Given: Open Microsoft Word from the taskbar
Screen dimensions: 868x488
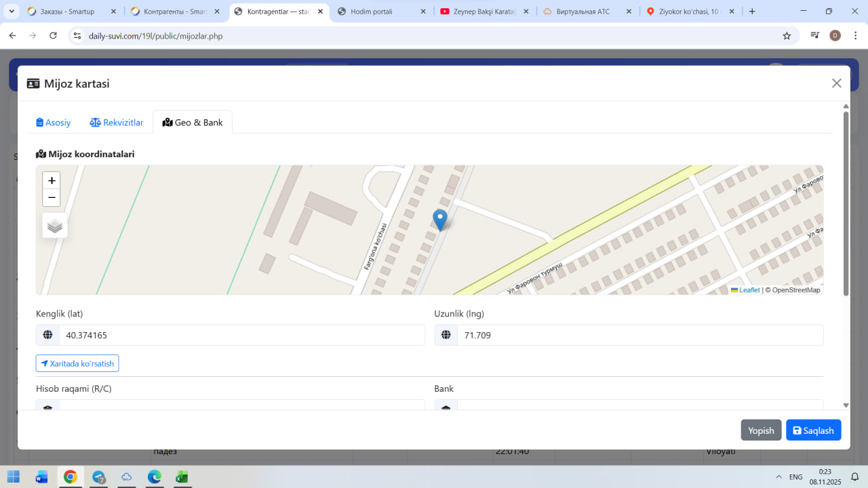Looking at the screenshot, I should coord(41,477).
